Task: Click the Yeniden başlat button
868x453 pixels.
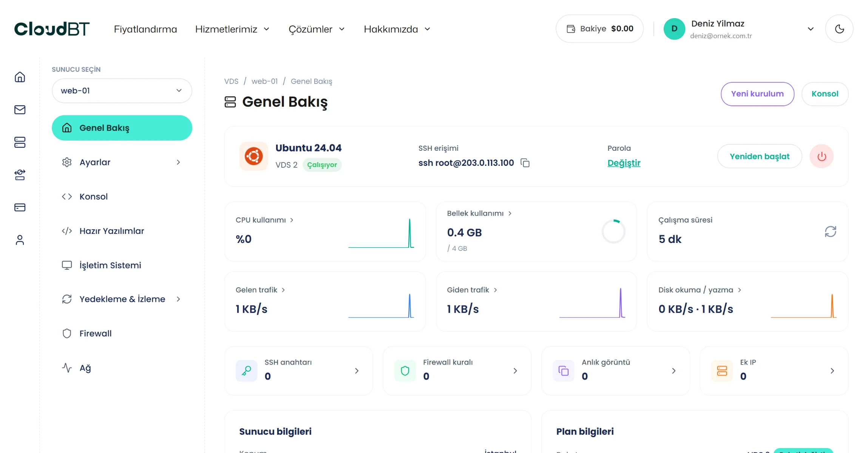Action: (x=760, y=156)
